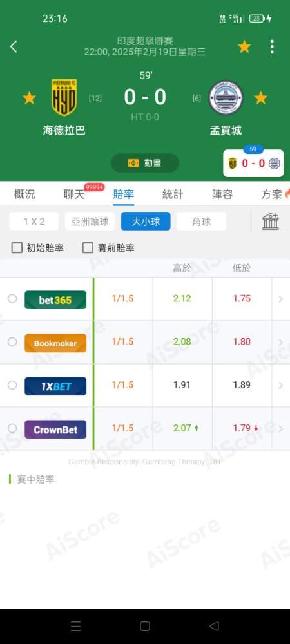The height and width of the screenshot is (644, 290).
Task: Tap Bookmaker over odds 2.08
Action: [182, 342]
